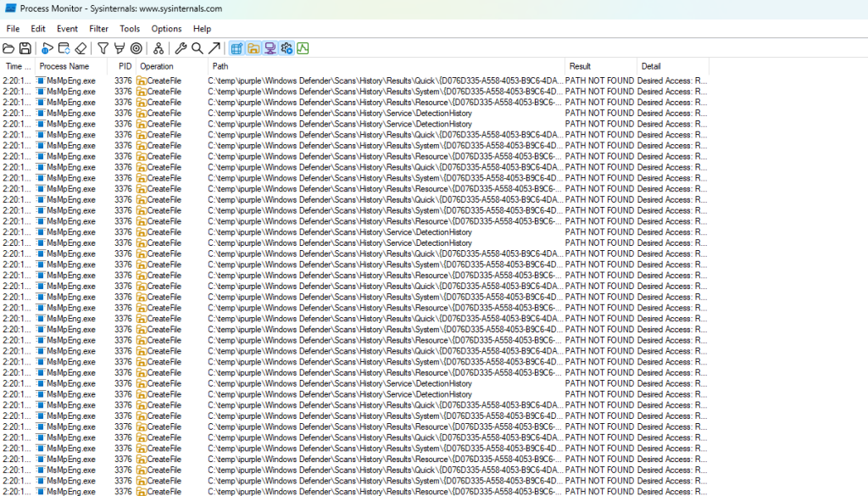Click the Open file toolbar icon
The height and width of the screenshot is (496, 868).
(10, 48)
